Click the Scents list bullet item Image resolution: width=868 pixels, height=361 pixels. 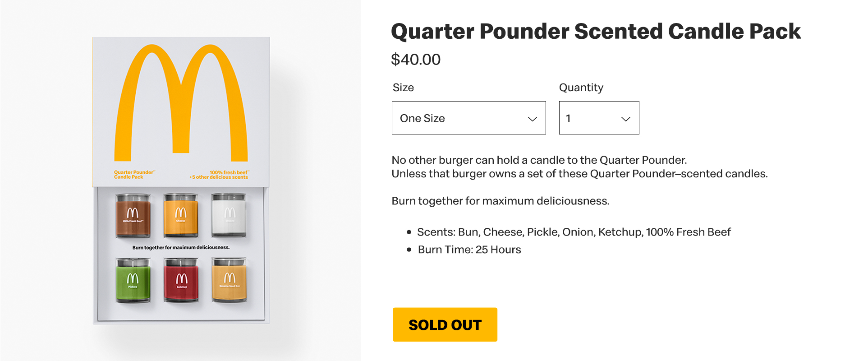(x=574, y=232)
